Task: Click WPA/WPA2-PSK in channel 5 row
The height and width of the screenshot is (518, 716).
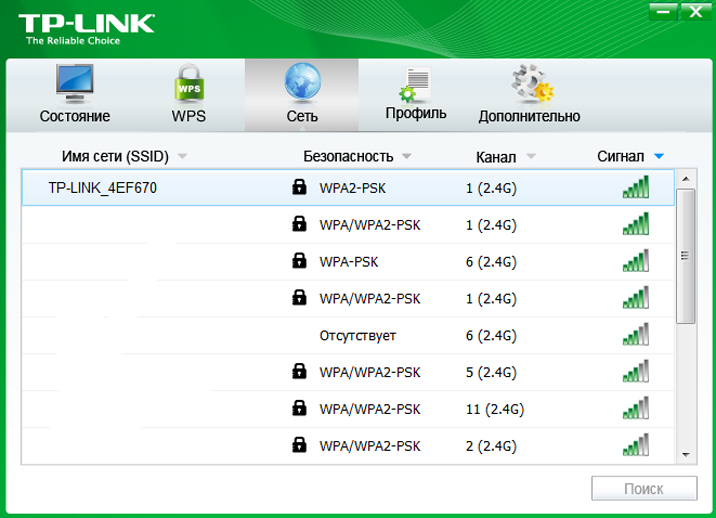Action: tap(370, 372)
